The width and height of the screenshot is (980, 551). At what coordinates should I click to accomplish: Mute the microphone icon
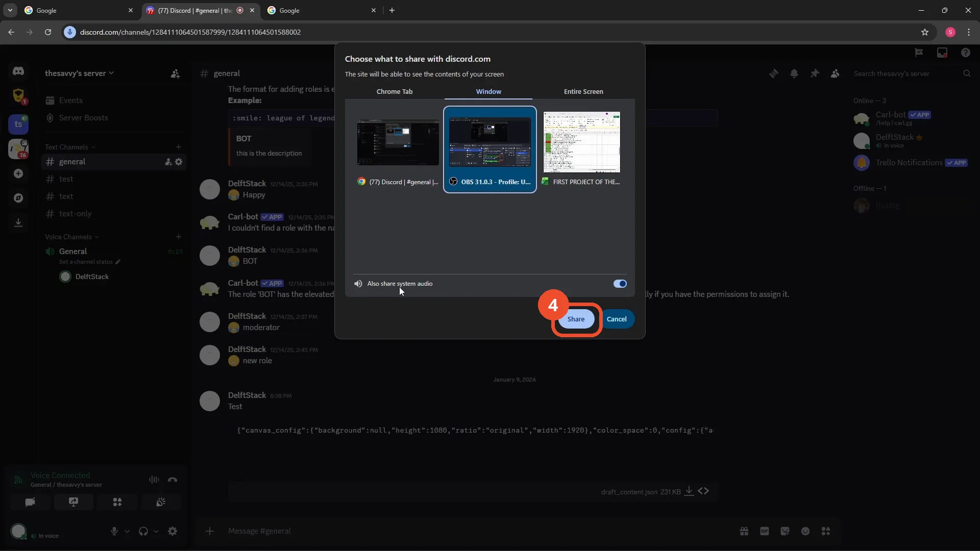(x=114, y=531)
